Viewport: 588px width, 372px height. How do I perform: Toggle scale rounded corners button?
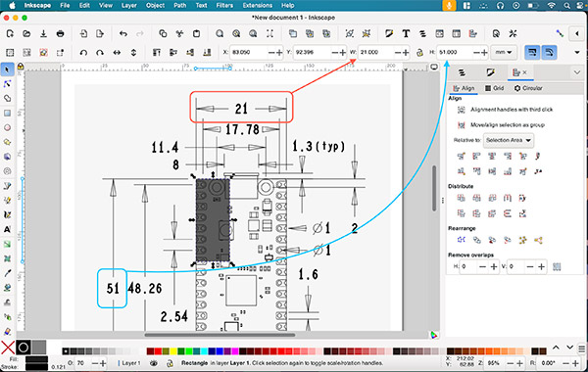pos(549,53)
